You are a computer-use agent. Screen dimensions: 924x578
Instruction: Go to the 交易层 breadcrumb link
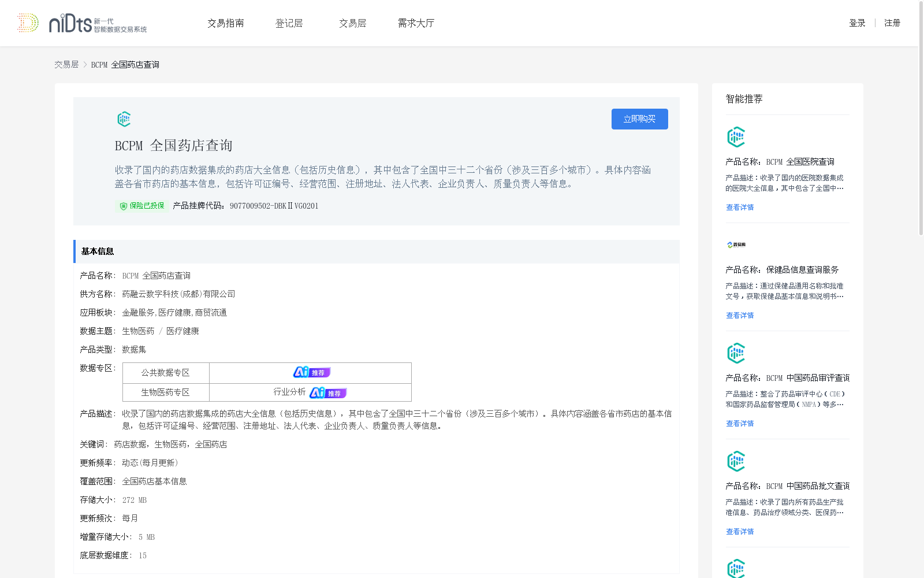click(x=66, y=65)
